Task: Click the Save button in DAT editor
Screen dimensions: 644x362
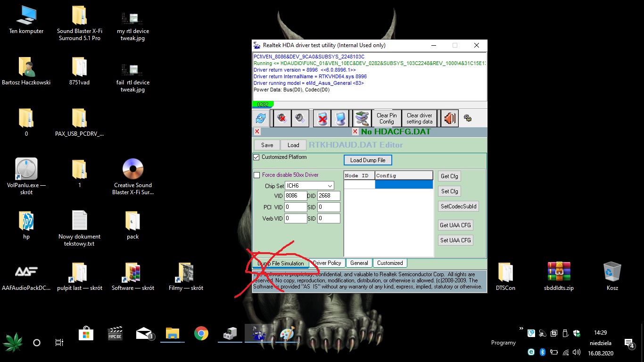Action: point(267,145)
